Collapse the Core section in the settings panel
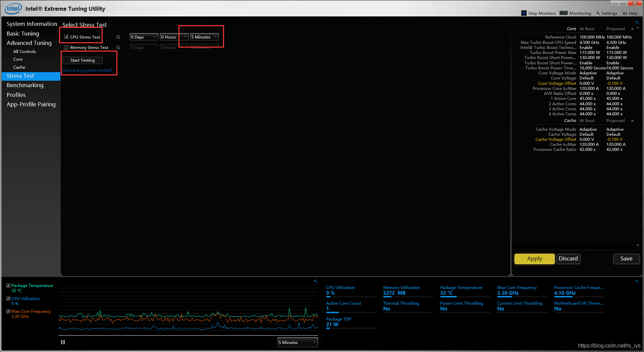This screenshot has width=644, height=352. pyautogui.click(x=632, y=29)
